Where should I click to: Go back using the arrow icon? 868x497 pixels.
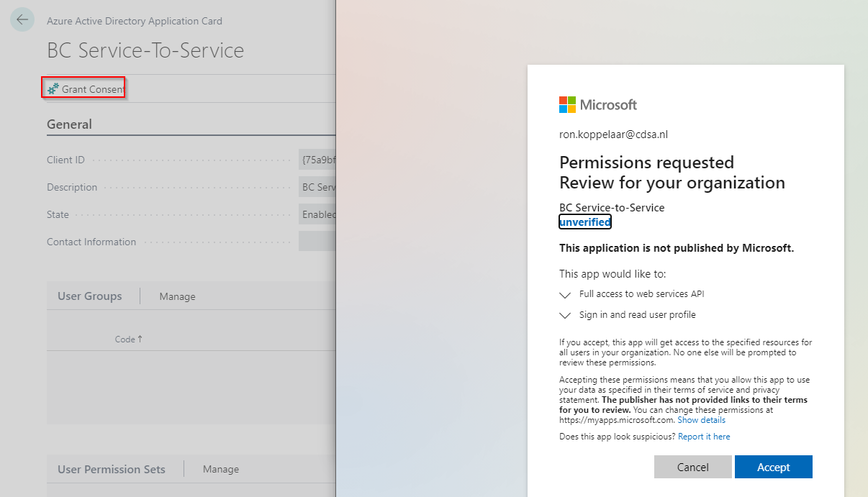pos(22,19)
